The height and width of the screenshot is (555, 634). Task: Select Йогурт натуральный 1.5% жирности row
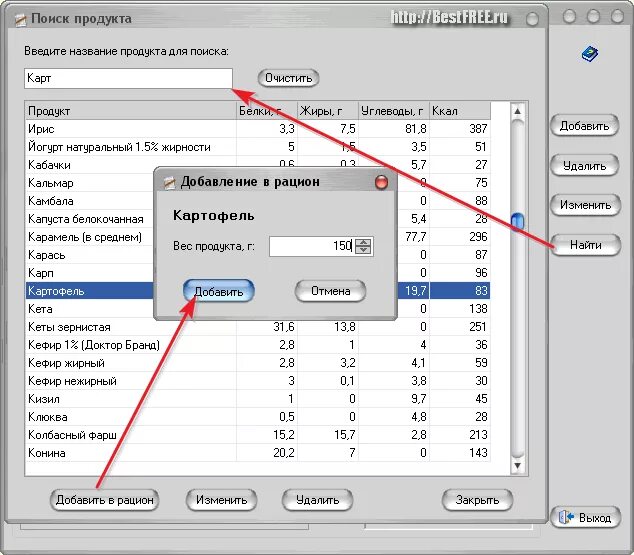tap(258, 147)
